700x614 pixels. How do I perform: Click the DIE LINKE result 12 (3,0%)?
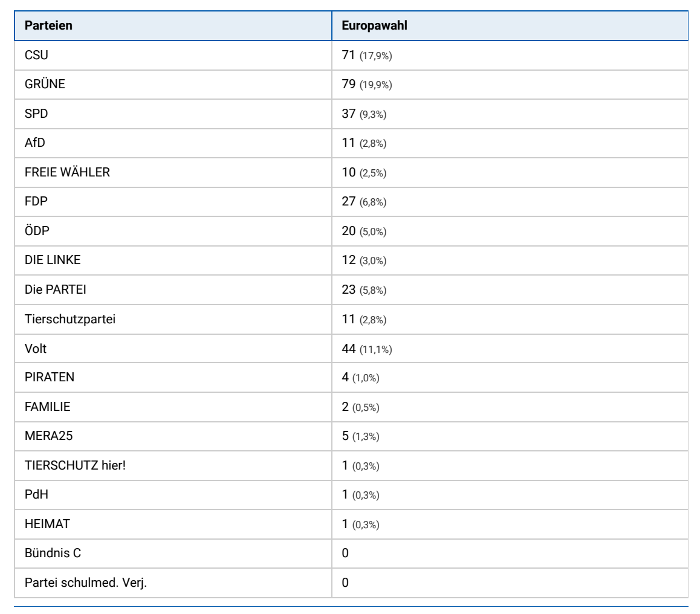(x=365, y=260)
